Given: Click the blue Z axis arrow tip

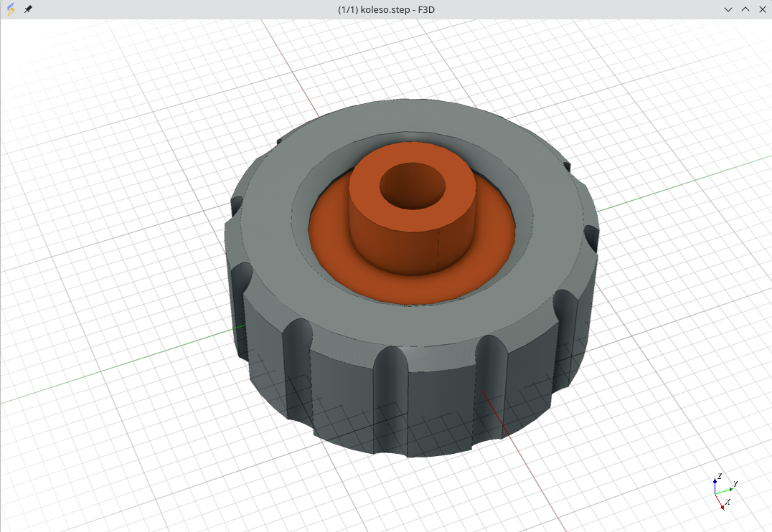Looking at the screenshot, I should pos(715,482).
